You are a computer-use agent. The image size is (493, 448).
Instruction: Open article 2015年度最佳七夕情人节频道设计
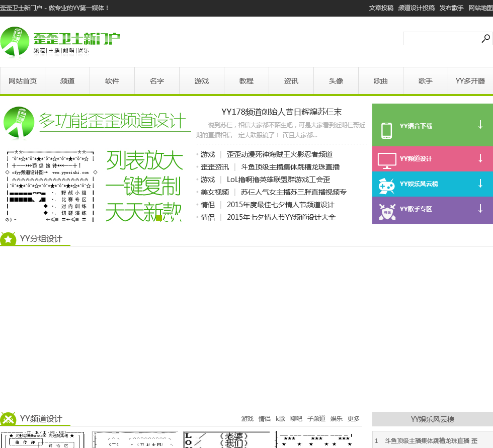click(281, 205)
